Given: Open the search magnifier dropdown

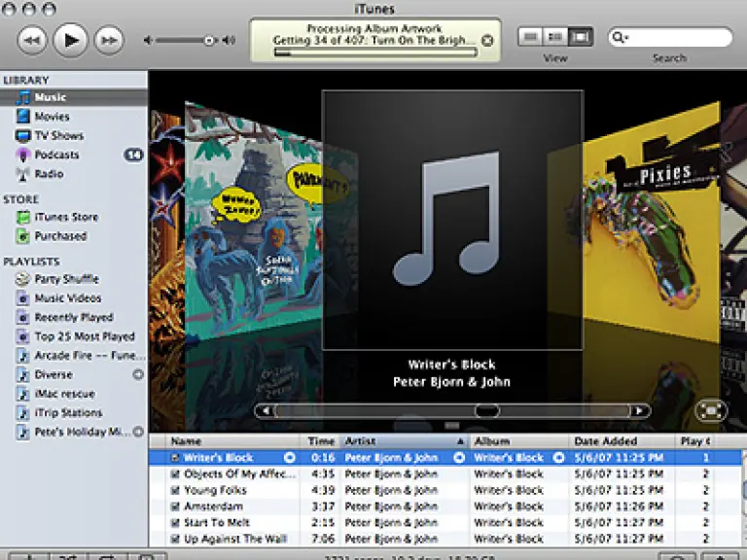Looking at the screenshot, I should [x=620, y=38].
